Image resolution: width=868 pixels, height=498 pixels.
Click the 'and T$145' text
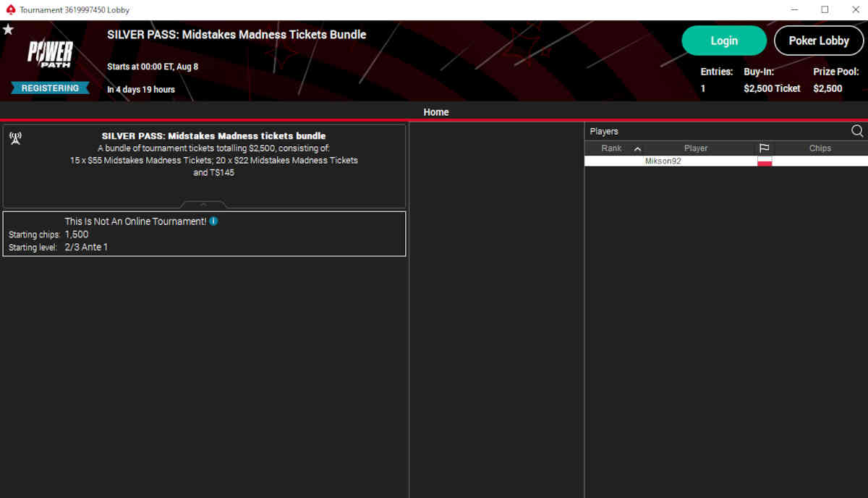[213, 172]
